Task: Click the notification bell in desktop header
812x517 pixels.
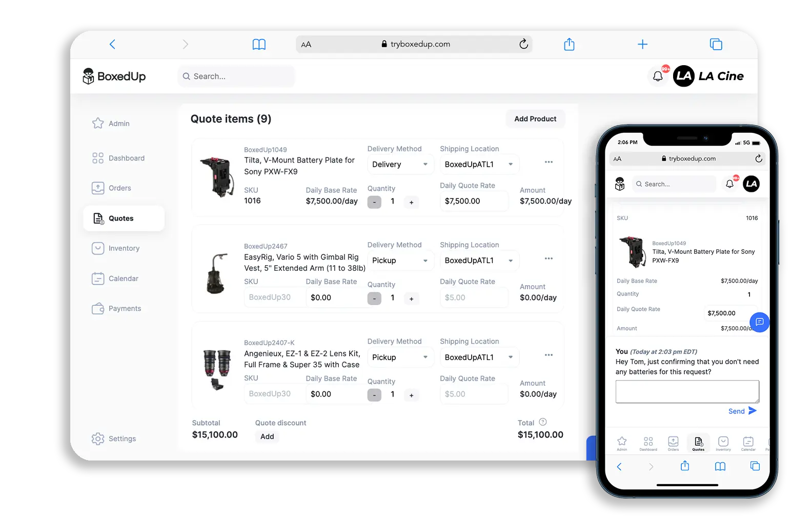Action: click(x=658, y=76)
